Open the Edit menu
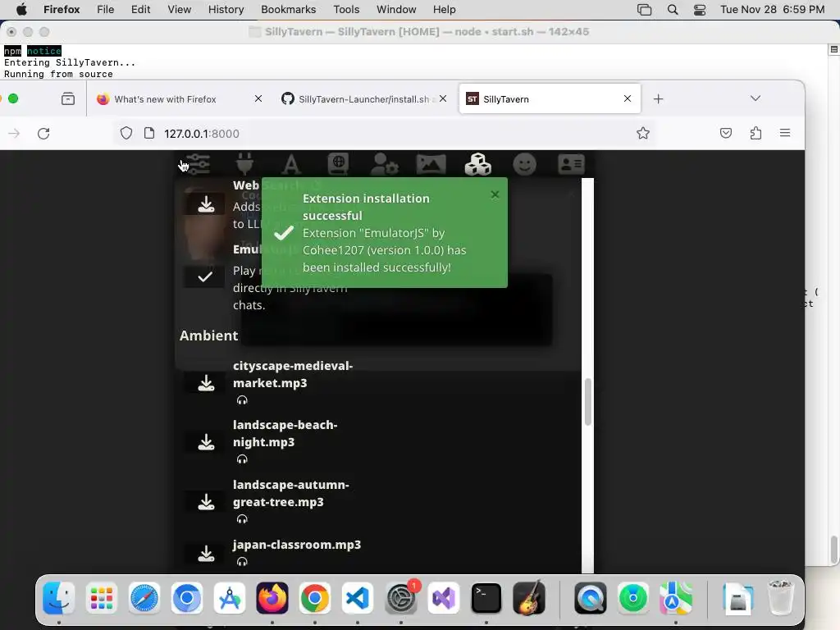Viewport: 840px width, 630px height. point(140,10)
